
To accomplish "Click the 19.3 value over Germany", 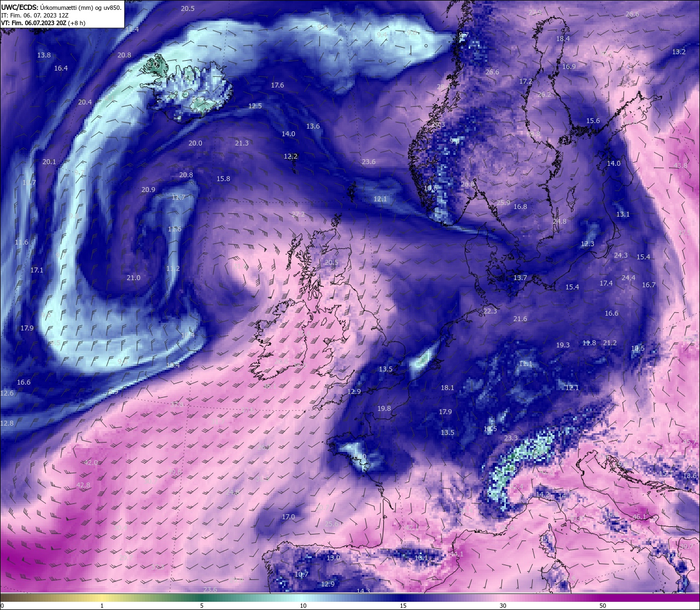I will point(563,345).
